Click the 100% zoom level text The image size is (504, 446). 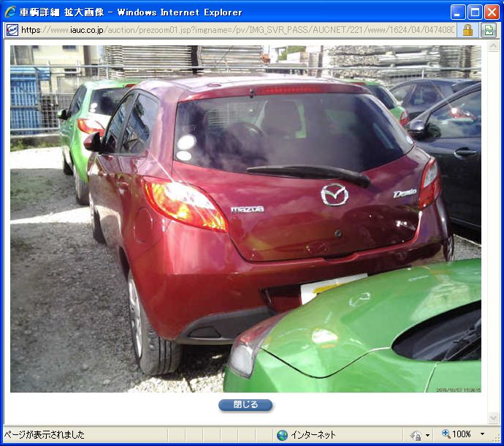[x=462, y=435]
